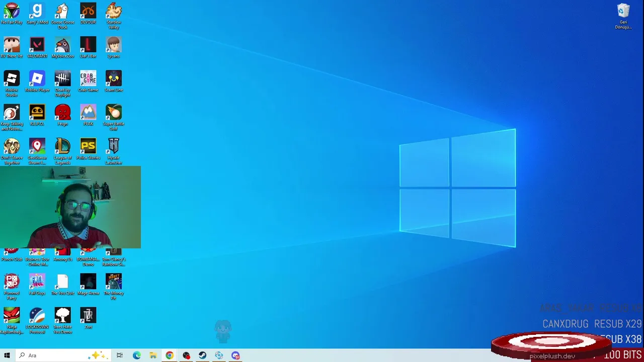Viewport: 644px width, 362px height.
Task: Switch to Google Chrome on the taskbar
Action: (170, 355)
